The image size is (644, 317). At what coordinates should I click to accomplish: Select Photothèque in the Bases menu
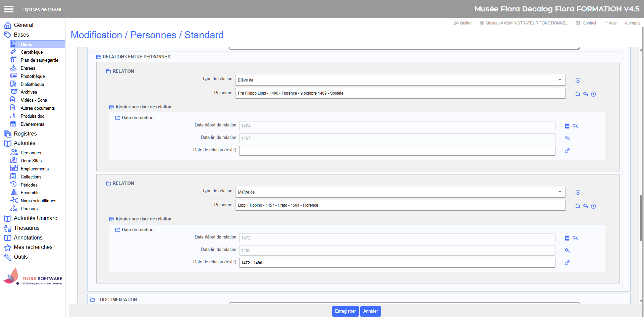click(33, 76)
